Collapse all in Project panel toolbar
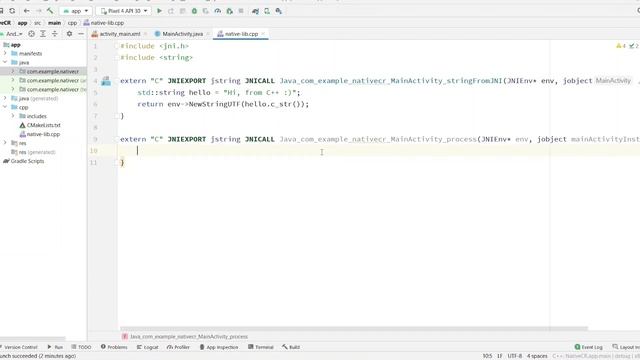Viewport: 640px width, 360px height. (55, 34)
